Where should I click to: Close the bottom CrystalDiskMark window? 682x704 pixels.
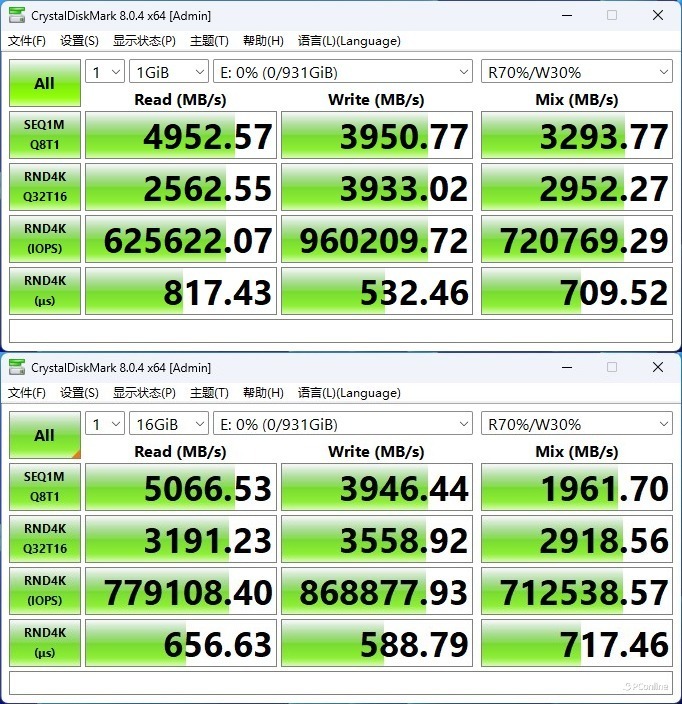658,367
